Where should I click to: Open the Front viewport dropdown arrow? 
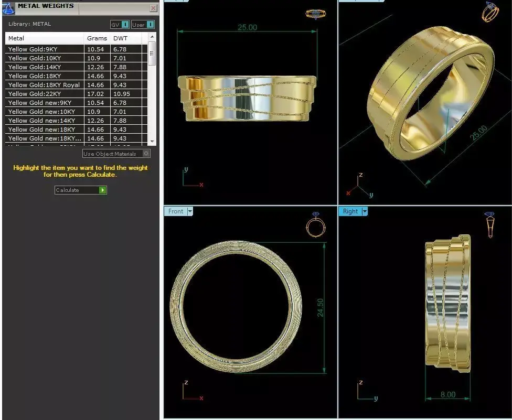[x=190, y=211]
